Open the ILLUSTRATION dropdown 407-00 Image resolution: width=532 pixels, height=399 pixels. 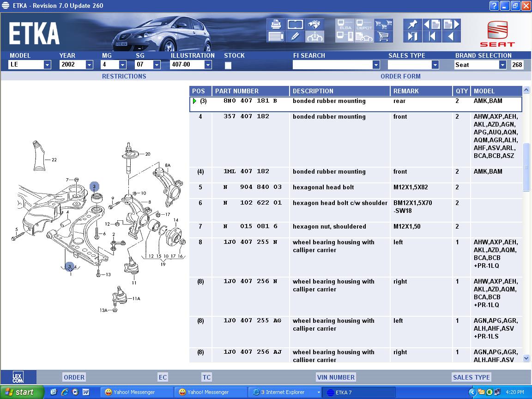point(208,65)
